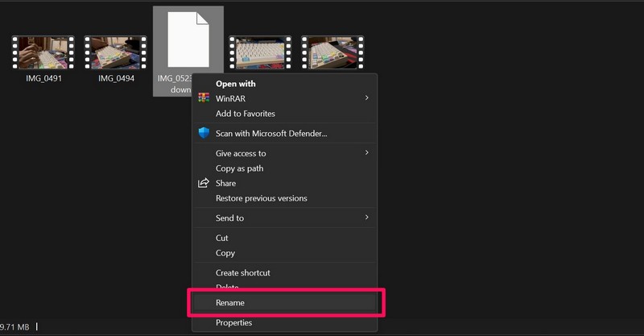644x336 pixels.
Task: Click the WinRAR books icon
Action: point(204,98)
